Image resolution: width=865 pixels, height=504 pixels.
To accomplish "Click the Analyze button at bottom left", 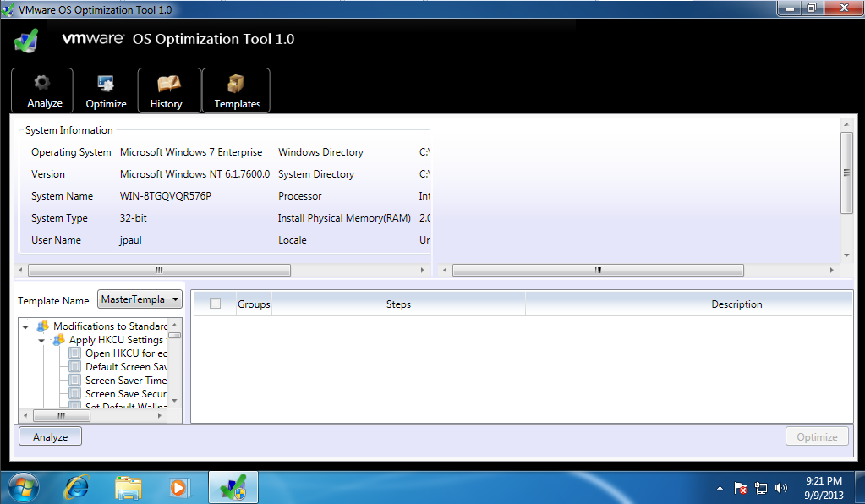I will (x=50, y=437).
